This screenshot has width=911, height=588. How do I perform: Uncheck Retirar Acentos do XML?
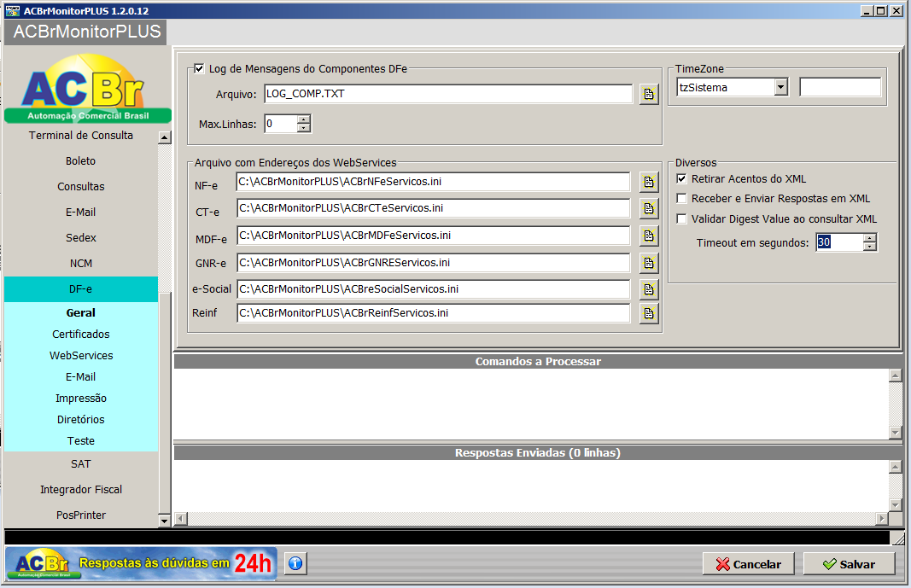pos(681,178)
